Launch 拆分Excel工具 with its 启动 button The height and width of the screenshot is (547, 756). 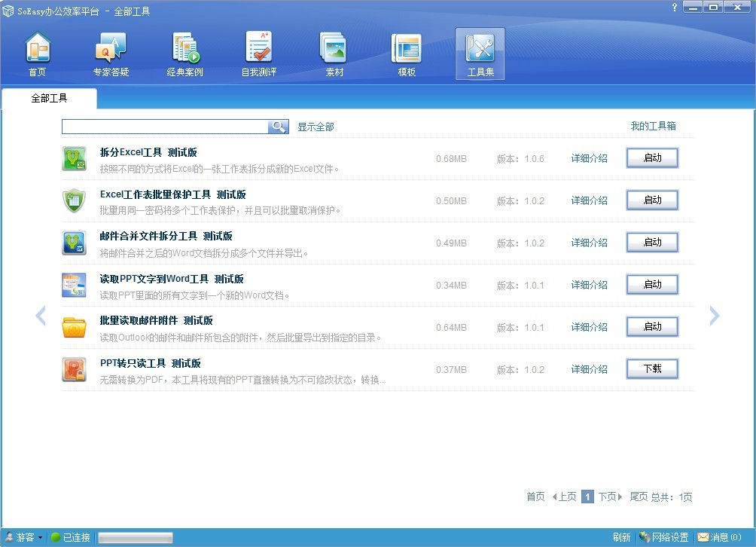tap(652, 158)
